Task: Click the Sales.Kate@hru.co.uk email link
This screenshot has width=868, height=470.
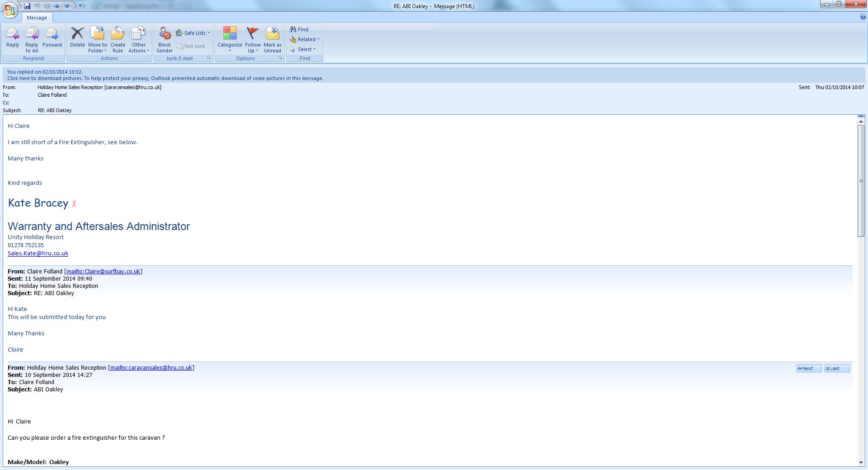Action: 38,254
